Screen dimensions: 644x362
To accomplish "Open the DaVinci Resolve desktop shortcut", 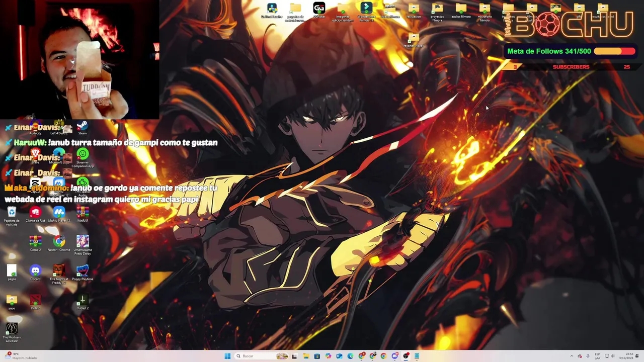I will [x=272, y=10].
